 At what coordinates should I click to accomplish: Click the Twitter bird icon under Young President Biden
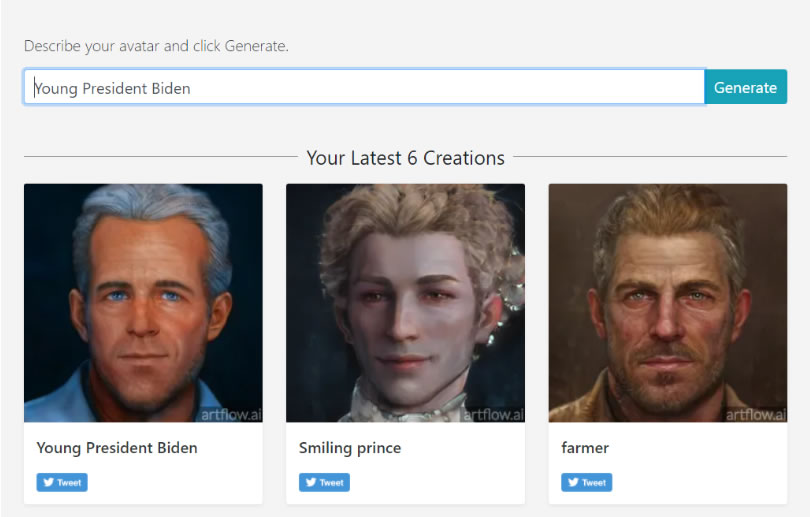(x=48, y=483)
